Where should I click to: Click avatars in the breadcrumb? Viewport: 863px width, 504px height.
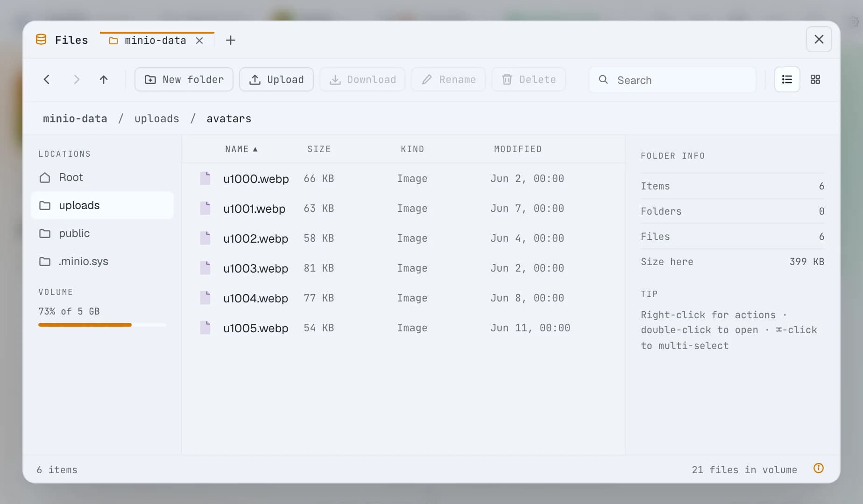(x=229, y=119)
